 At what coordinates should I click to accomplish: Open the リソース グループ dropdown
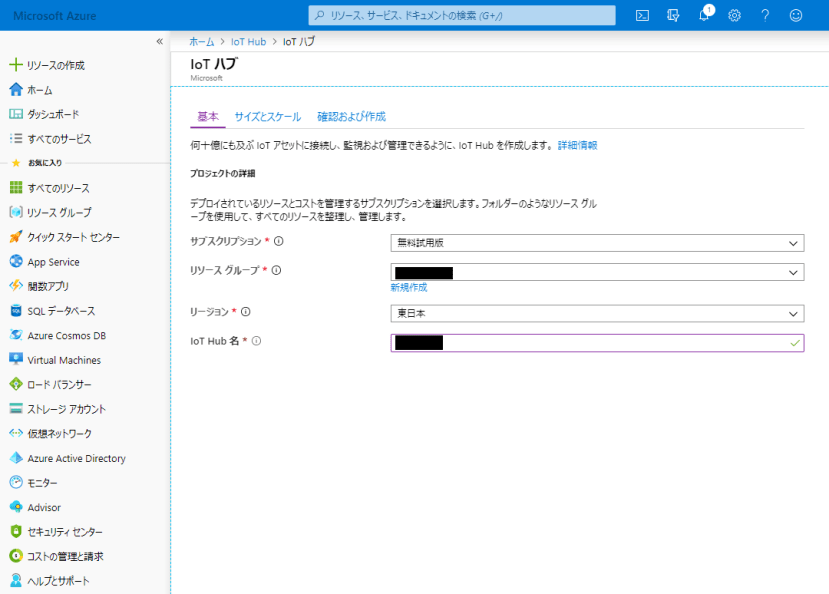point(597,272)
